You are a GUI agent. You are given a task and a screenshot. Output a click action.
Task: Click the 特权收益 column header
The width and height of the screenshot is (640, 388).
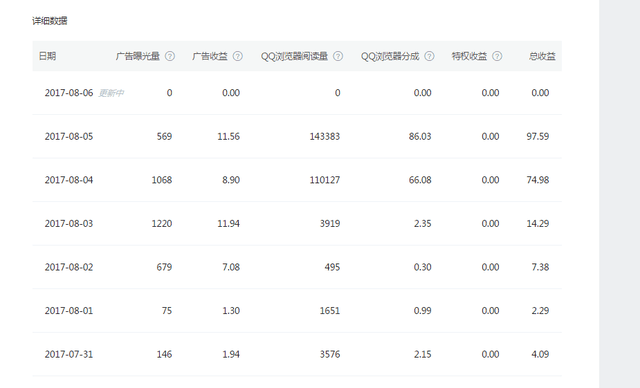coord(469,56)
